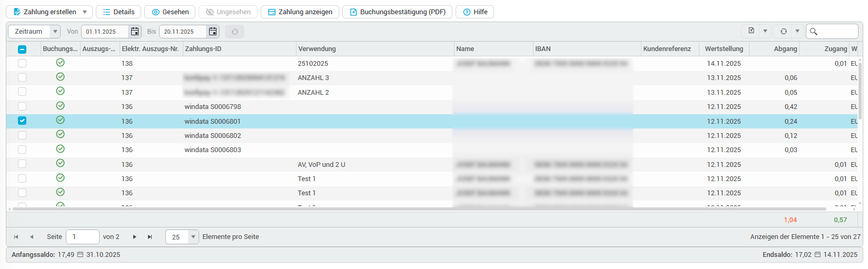
Task: Click into the search input field
Action: click(x=837, y=32)
